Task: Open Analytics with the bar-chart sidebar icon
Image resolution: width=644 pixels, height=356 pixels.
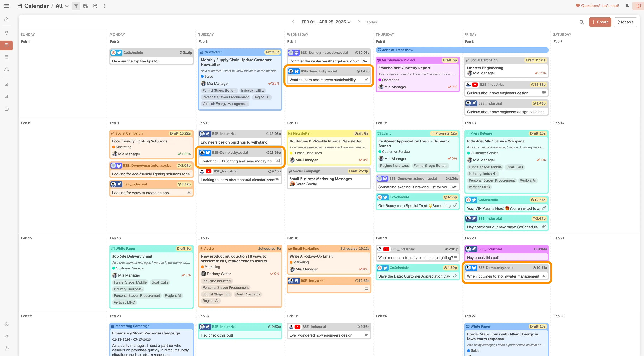Action: (7, 96)
